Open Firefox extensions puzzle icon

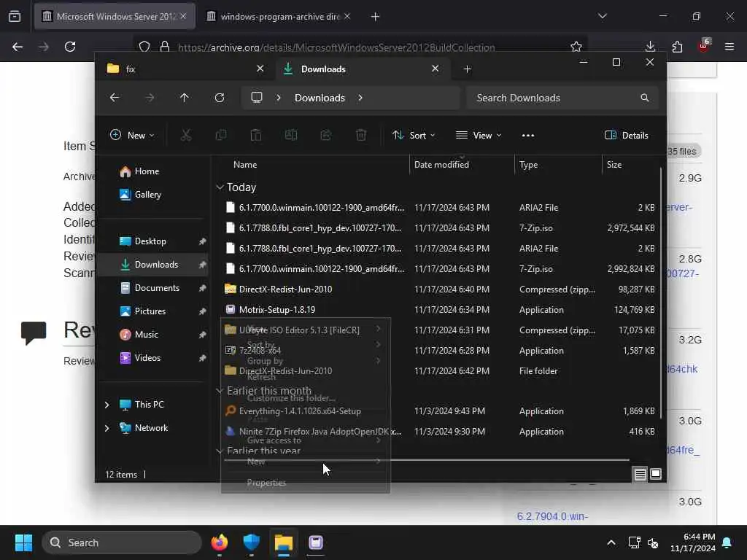(x=677, y=47)
